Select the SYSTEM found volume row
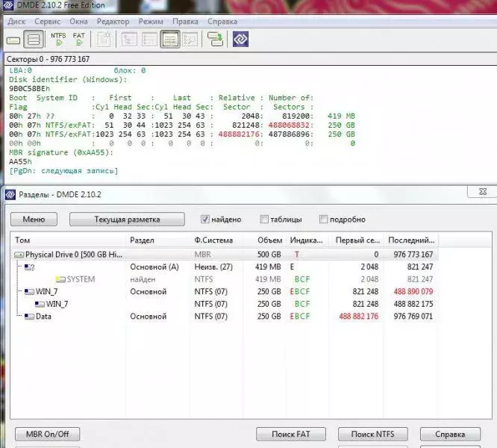 point(225,279)
